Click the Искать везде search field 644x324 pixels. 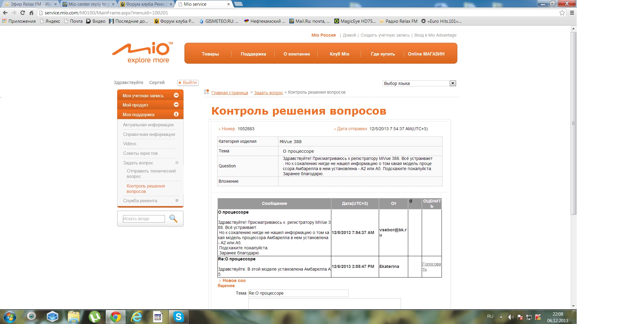pos(144,219)
